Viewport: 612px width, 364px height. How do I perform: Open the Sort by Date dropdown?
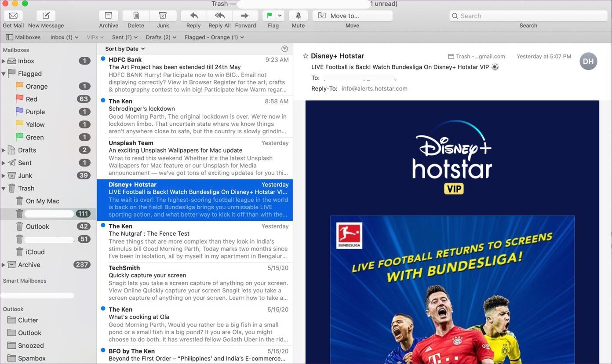(125, 49)
